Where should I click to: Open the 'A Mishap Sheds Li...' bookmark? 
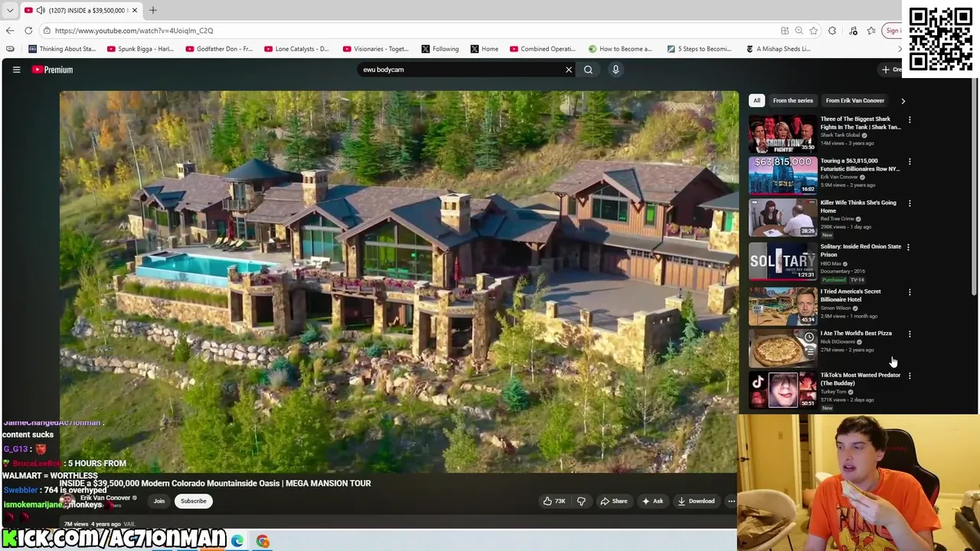tap(778, 49)
